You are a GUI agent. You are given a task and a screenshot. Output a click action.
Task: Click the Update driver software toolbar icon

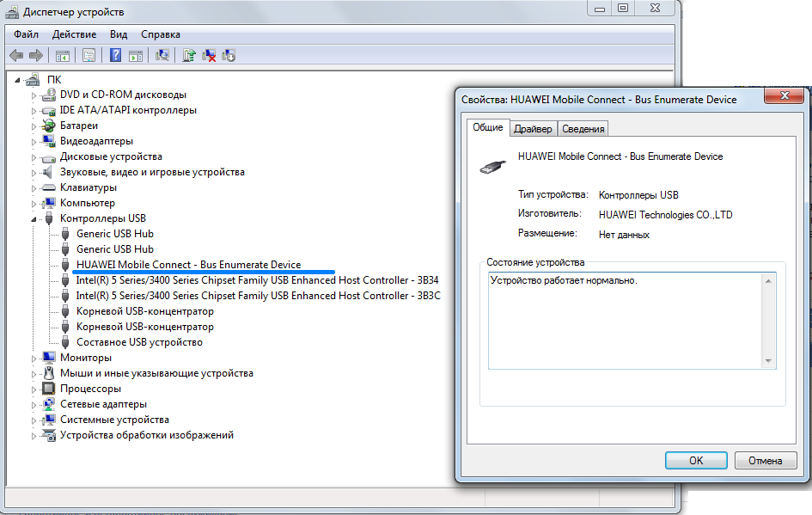tap(189, 55)
